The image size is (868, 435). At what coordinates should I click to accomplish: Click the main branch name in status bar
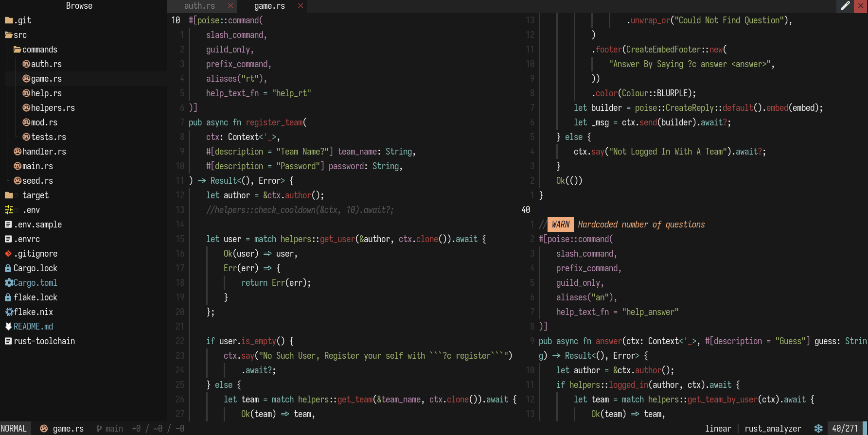point(114,429)
